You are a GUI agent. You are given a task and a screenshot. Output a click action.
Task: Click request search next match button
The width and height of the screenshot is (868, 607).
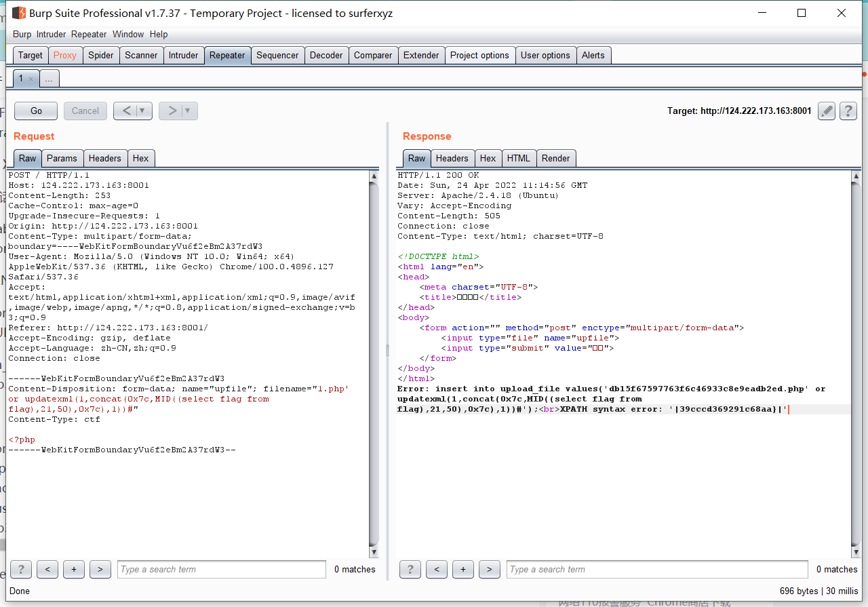[x=100, y=569]
